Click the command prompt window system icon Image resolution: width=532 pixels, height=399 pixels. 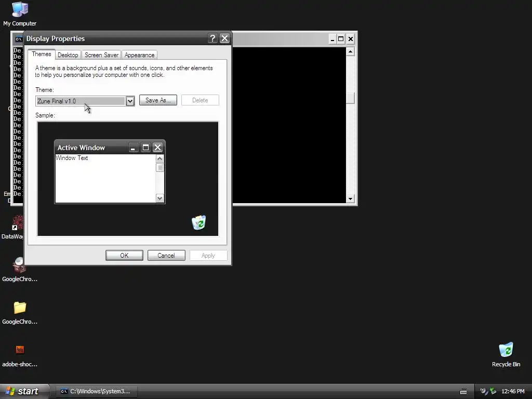pos(18,39)
